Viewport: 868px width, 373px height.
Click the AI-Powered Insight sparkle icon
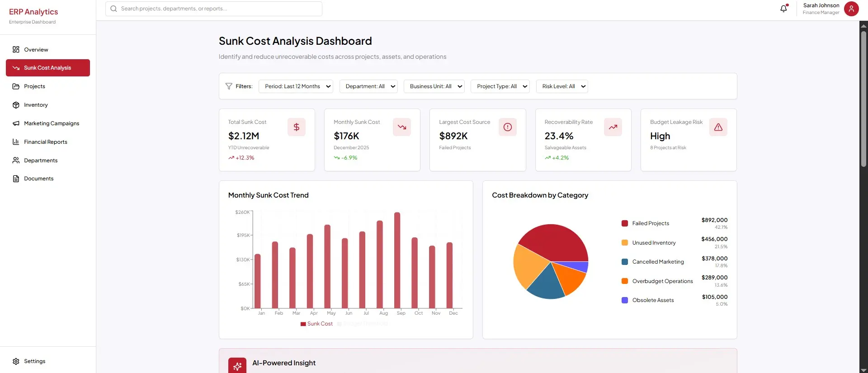237,366
